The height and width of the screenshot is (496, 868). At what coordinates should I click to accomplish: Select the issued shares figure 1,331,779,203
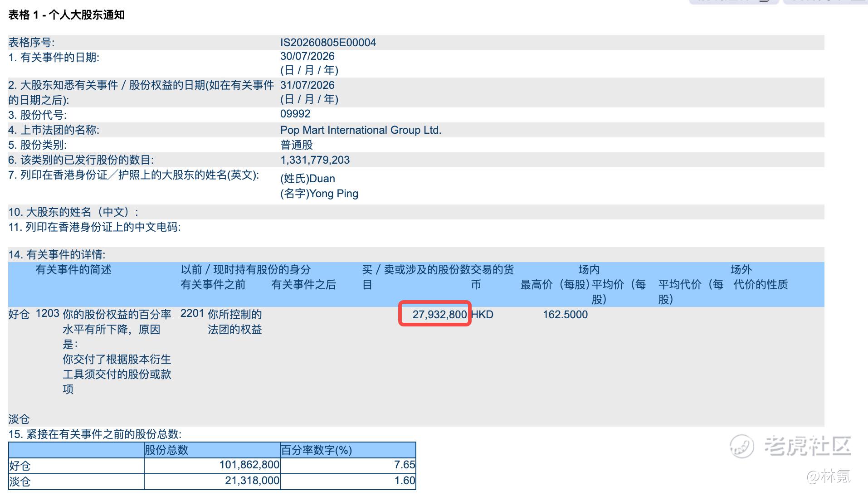click(315, 160)
